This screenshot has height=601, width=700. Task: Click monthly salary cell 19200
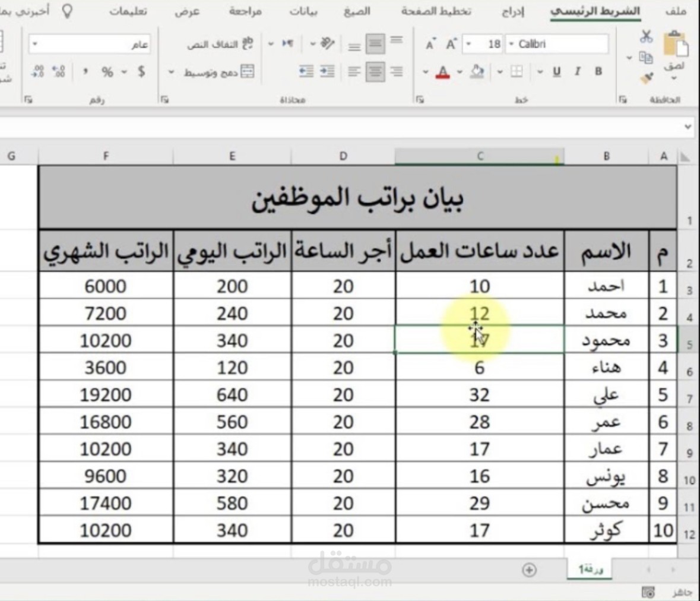106,395
